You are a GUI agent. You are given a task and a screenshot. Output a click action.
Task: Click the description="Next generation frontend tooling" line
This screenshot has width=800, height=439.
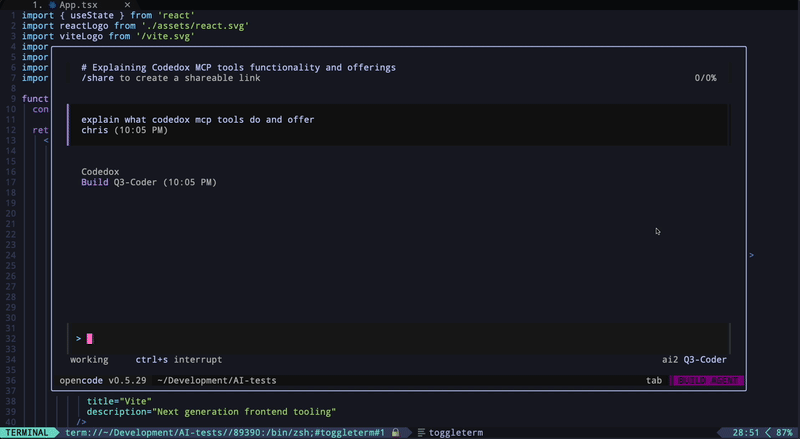(211, 411)
